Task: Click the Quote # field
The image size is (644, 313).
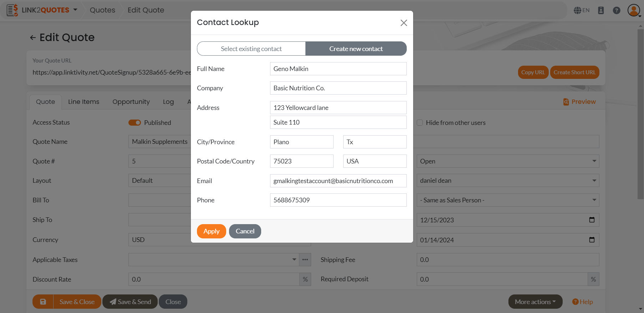Action: (x=159, y=161)
